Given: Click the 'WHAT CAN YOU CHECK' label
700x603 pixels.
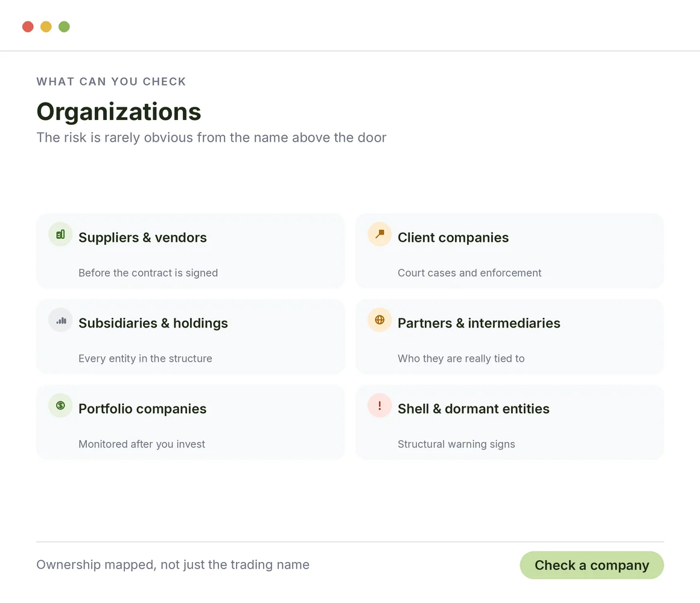Looking at the screenshot, I should pyautogui.click(x=111, y=81).
